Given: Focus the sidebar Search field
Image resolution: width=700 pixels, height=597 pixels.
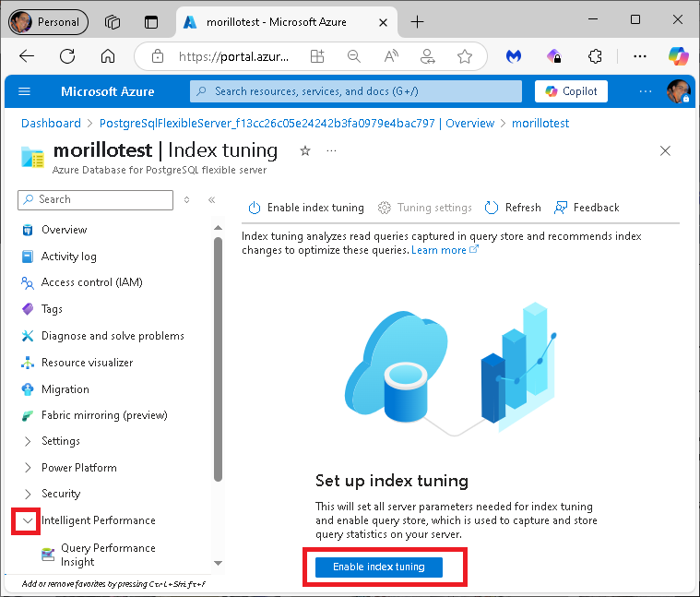Looking at the screenshot, I should 96,199.
